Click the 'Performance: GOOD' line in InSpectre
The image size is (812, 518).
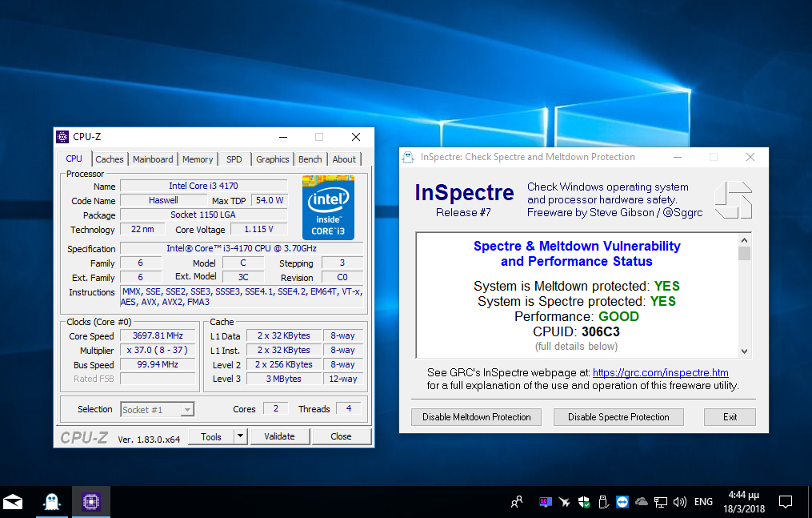(x=576, y=316)
